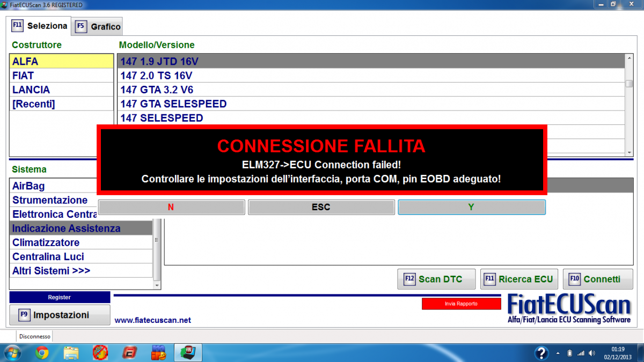The width and height of the screenshot is (644, 362).
Task: Click model list scrollbar up arrow
Action: pos(629,58)
